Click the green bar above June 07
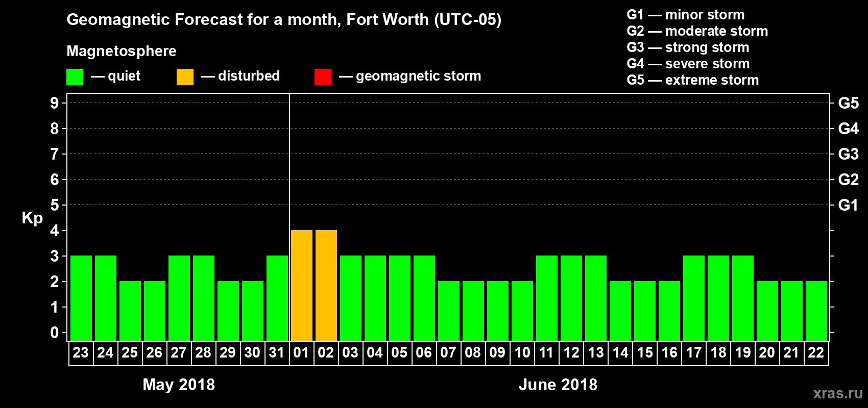 click(x=449, y=311)
